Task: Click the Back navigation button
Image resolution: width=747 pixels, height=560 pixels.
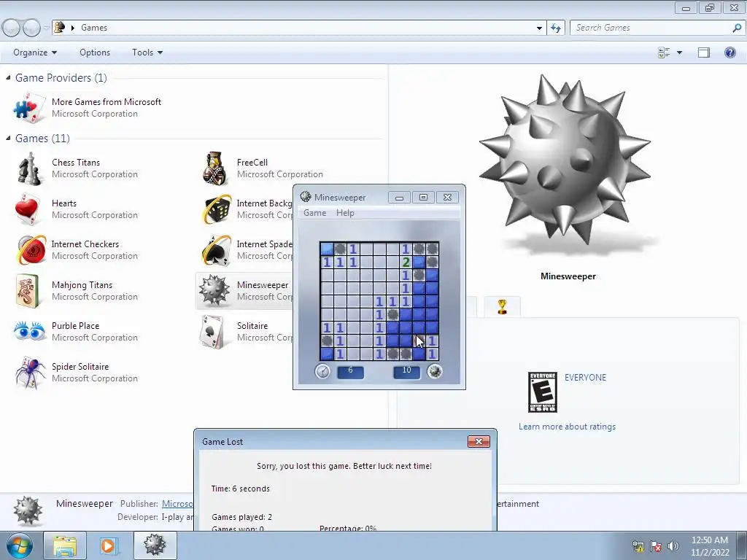Action: coord(12,28)
